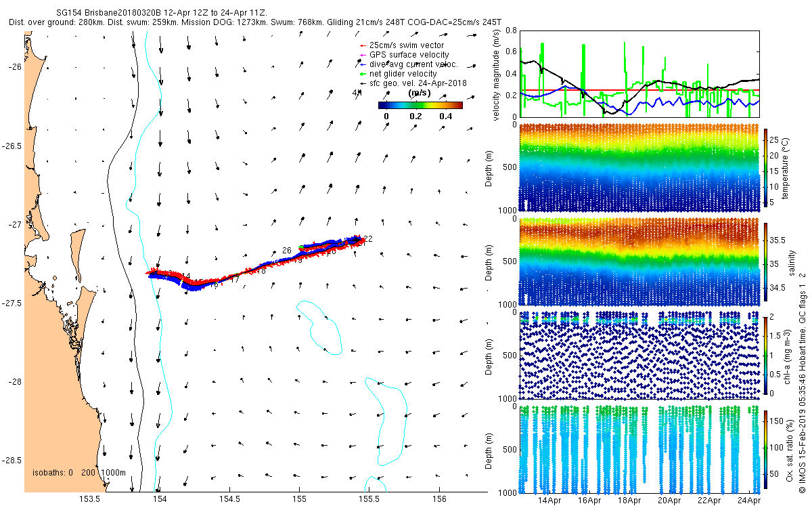Click the 18Apr tick on the time axis
Screen dimensions: 812x508
(x=629, y=501)
